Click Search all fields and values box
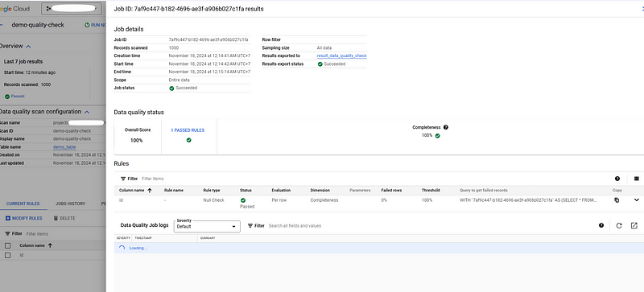Image resolution: width=644 pixels, height=292 pixels. tap(295, 225)
